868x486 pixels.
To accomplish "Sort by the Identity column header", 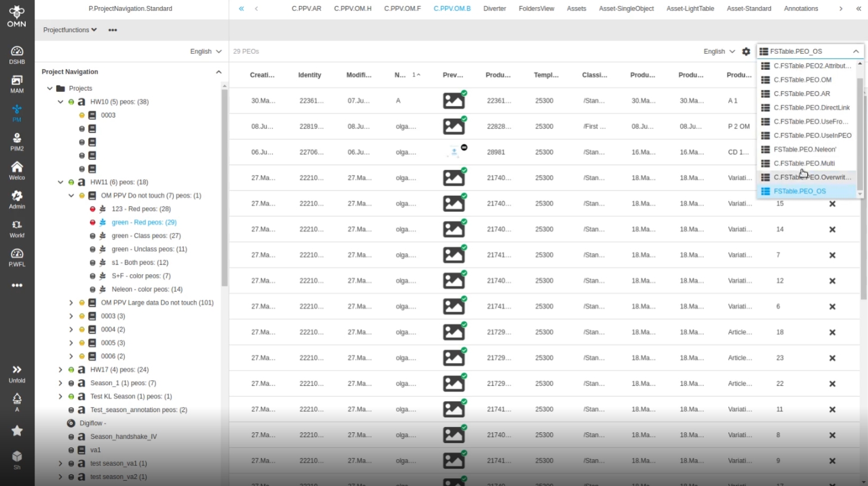I will tap(310, 75).
